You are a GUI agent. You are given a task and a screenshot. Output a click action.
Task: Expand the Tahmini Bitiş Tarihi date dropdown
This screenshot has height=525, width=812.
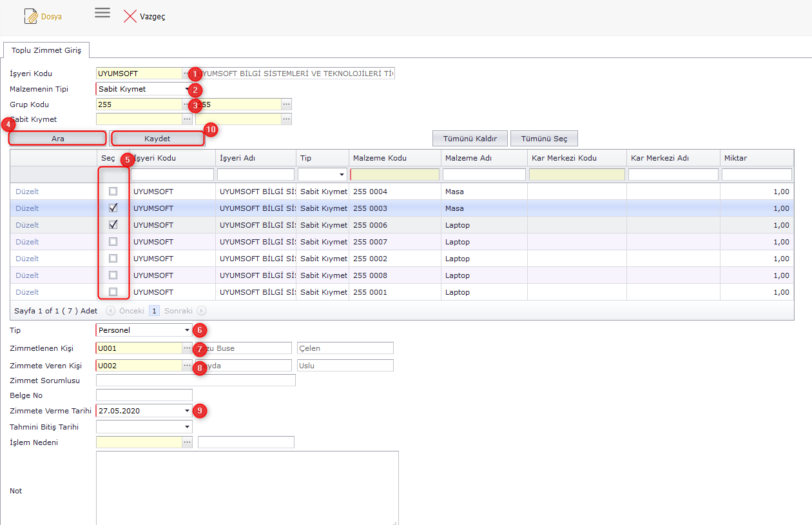pyautogui.click(x=188, y=427)
